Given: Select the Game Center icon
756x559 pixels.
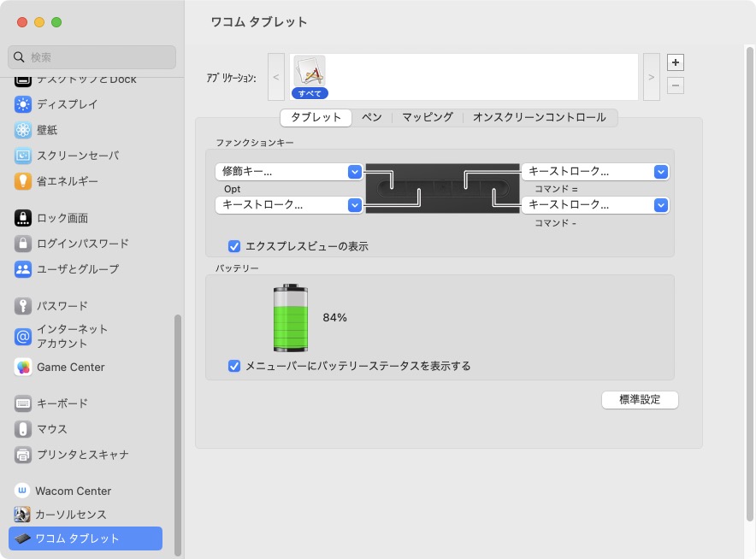Looking at the screenshot, I should (x=22, y=368).
